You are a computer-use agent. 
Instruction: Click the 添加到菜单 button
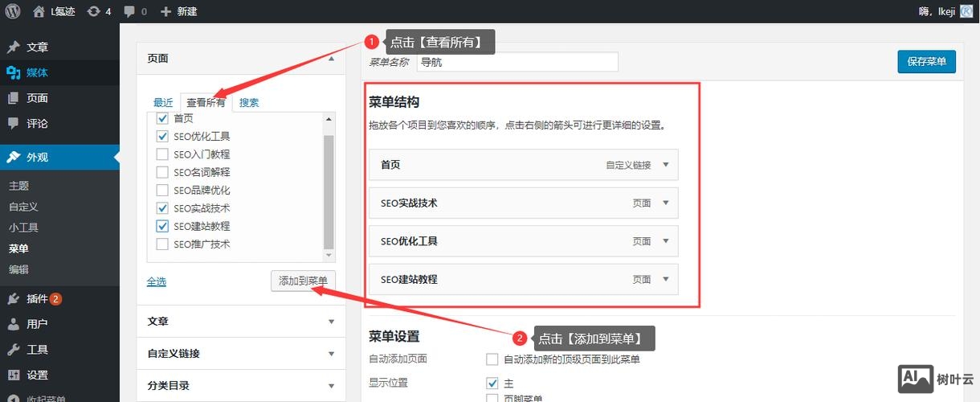pos(303,281)
